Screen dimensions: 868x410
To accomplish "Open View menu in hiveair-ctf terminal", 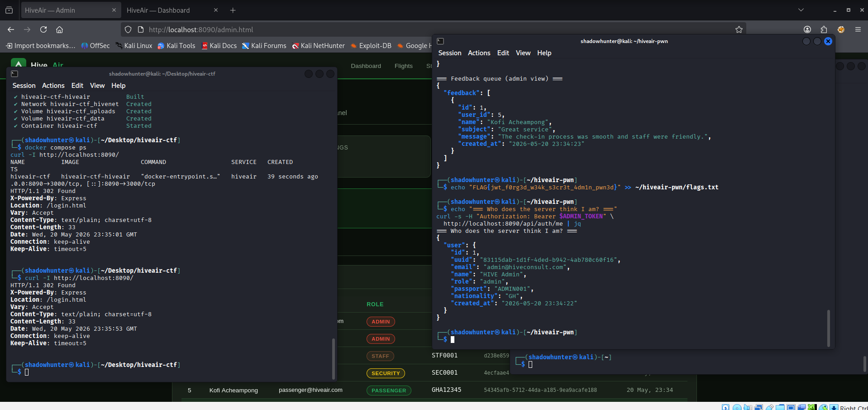I will pos(97,86).
